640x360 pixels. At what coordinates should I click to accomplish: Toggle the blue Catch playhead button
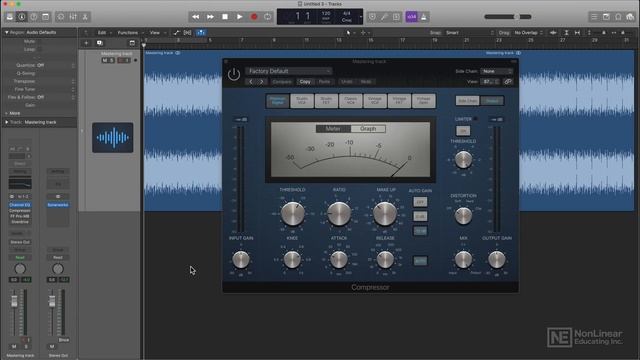201,33
